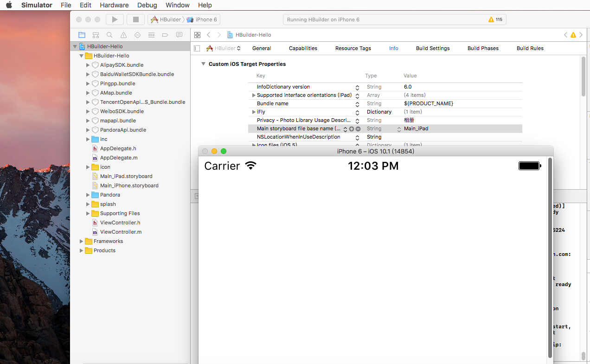
Task: Open the Hardware menu in the menu bar
Action: 114,5
